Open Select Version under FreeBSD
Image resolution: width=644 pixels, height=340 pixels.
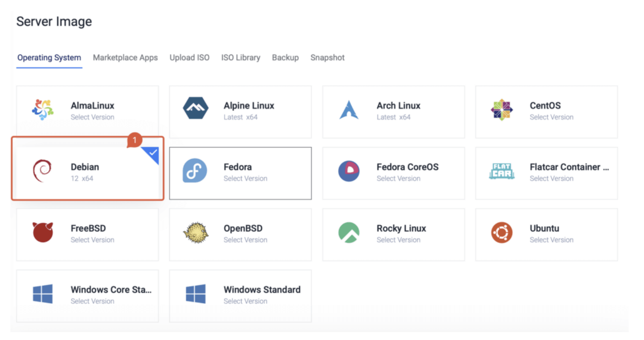(x=92, y=240)
